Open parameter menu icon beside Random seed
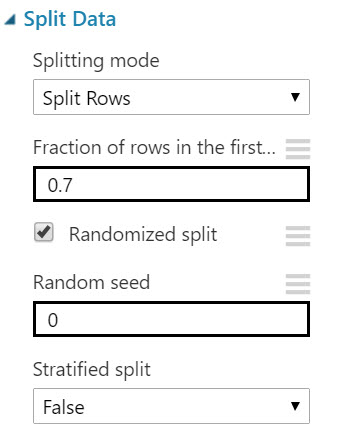 tap(298, 284)
